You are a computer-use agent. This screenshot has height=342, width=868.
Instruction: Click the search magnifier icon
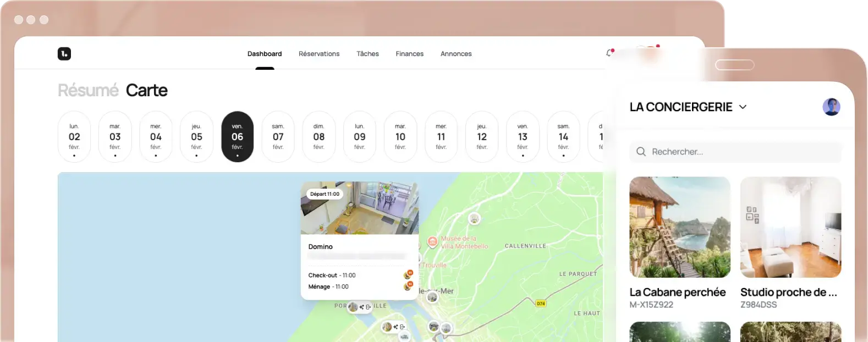[641, 152]
